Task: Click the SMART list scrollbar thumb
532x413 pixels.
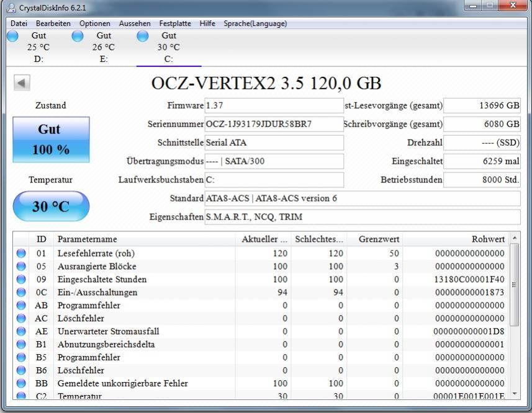Action: [515, 285]
